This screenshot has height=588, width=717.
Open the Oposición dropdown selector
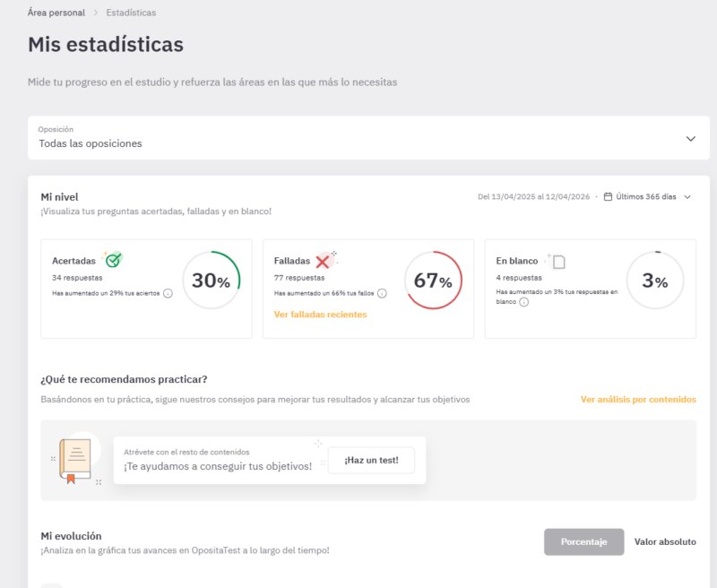click(x=362, y=138)
